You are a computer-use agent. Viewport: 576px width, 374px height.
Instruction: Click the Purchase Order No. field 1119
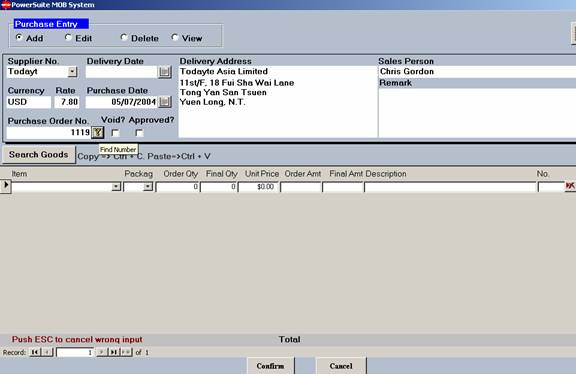click(x=49, y=133)
